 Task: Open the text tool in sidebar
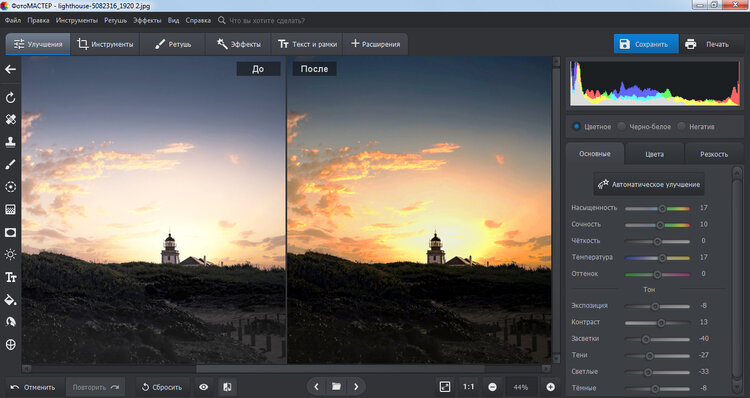[x=10, y=277]
